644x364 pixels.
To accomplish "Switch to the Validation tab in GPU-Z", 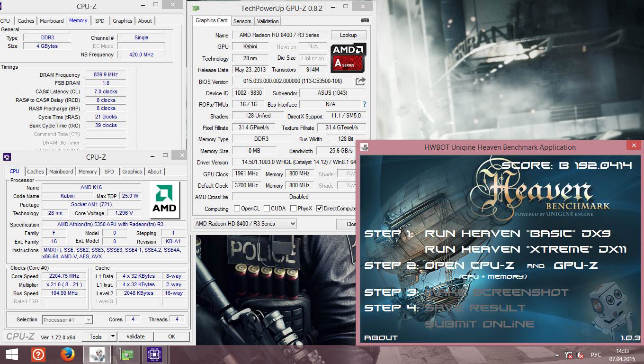I will pos(268,21).
